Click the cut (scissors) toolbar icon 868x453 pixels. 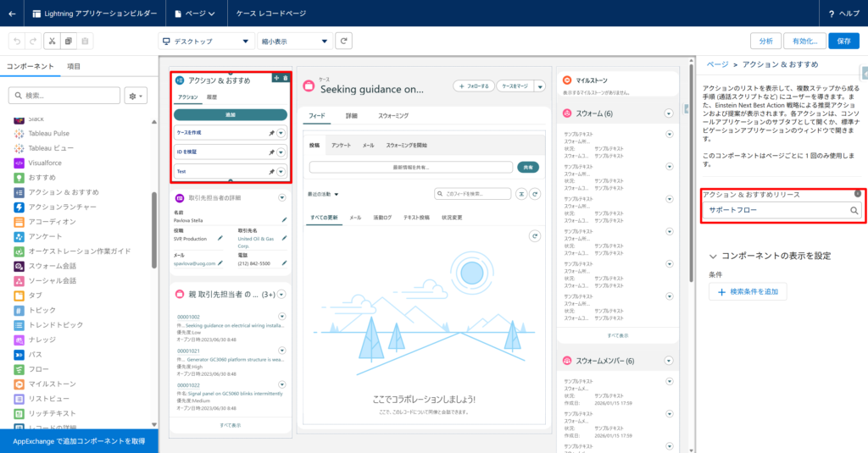click(51, 41)
